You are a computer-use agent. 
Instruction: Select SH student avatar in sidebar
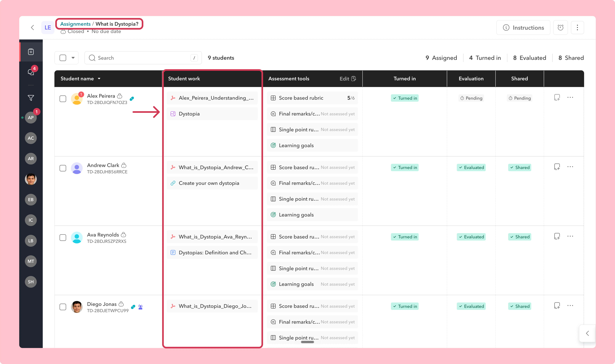[31, 282]
